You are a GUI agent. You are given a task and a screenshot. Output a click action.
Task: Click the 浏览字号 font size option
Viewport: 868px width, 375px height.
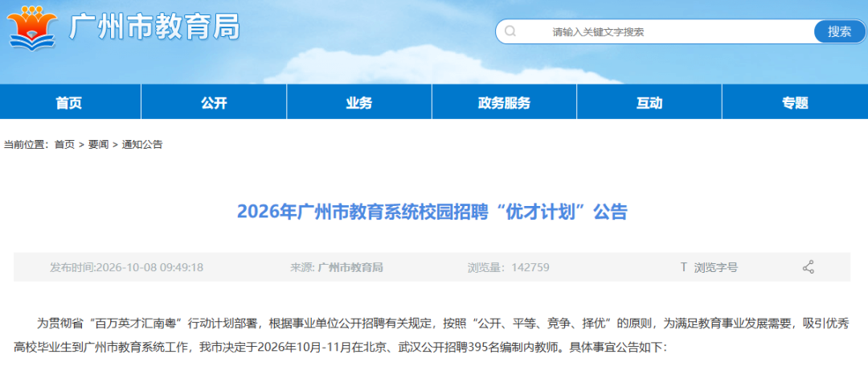pos(716,267)
